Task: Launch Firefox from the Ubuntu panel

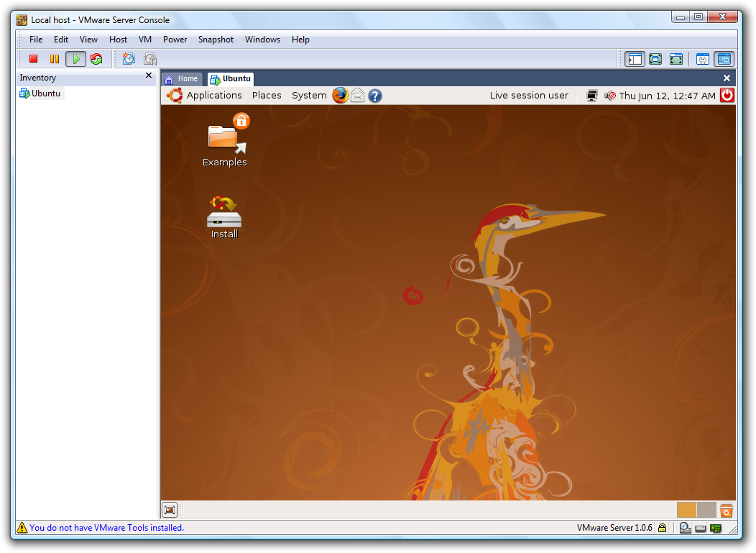Action: (x=340, y=96)
